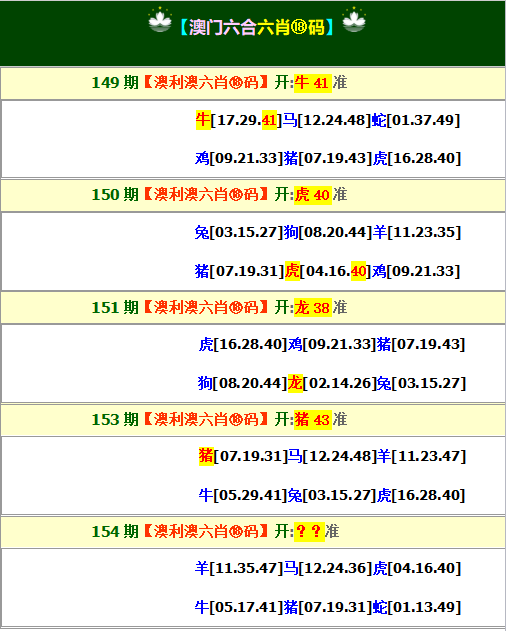Image resolution: width=506 pixels, height=631 pixels.
Task: Click highlighted number 40 in period 150 picks
Action: pos(358,271)
